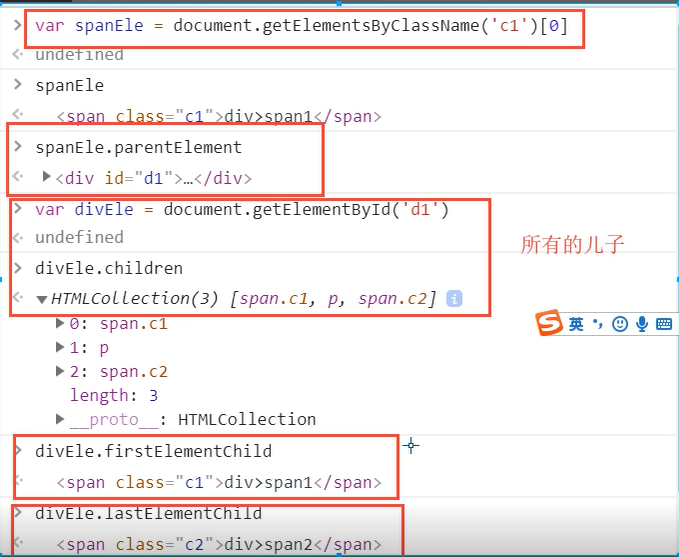Screen dimensions: 679x557
Task: Click the spanEle.parentElement command line
Action: coord(138,147)
